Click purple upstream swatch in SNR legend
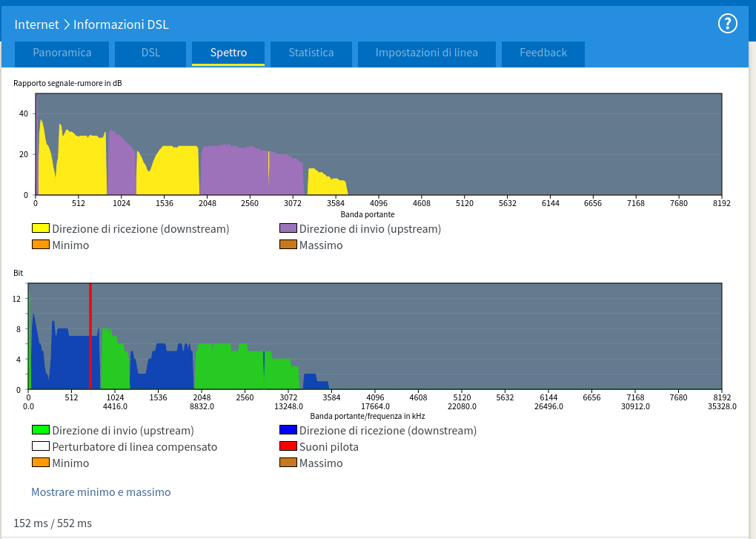The height and width of the screenshot is (539, 756). pyautogui.click(x=288, y=228)
